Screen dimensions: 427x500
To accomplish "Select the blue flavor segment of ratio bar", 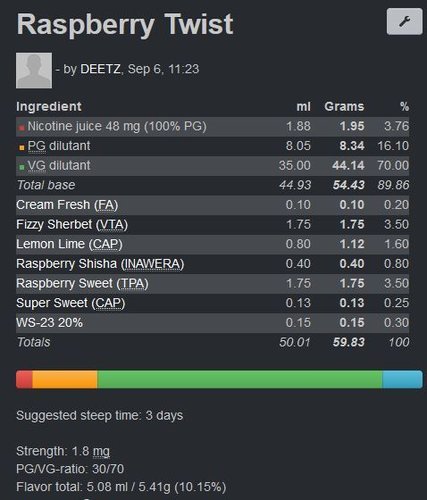I will click(402, 379).
